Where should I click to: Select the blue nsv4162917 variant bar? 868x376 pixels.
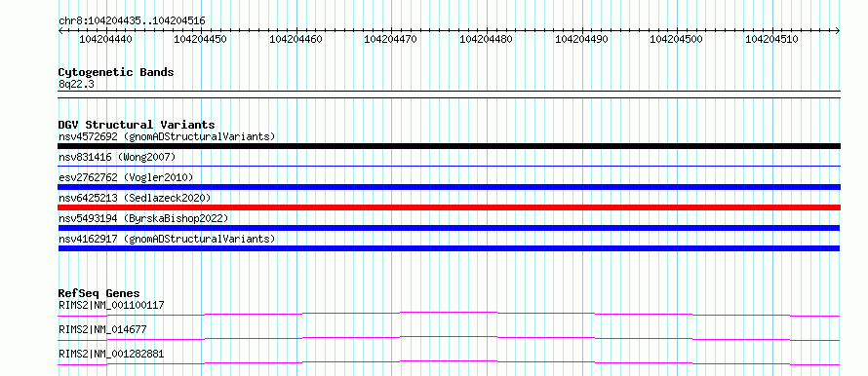point(449,248)
